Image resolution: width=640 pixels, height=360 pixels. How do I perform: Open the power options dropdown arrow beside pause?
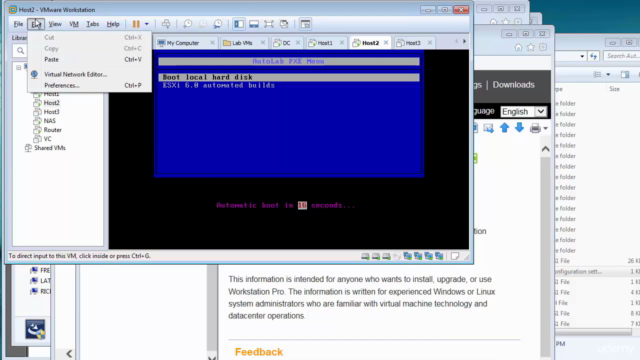(147, 24)
